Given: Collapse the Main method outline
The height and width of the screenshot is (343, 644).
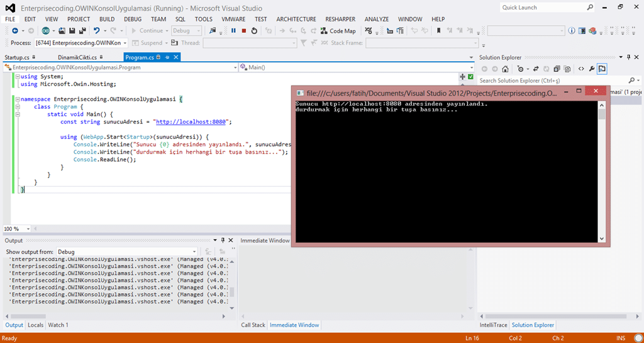Looking at the screenshot, I should 17,114.
